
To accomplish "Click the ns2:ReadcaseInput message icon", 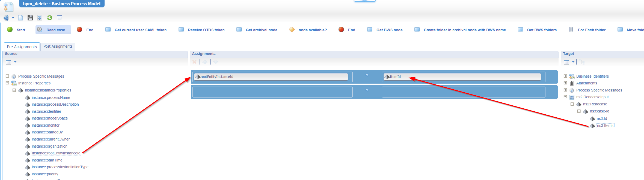I will (572, 97).
